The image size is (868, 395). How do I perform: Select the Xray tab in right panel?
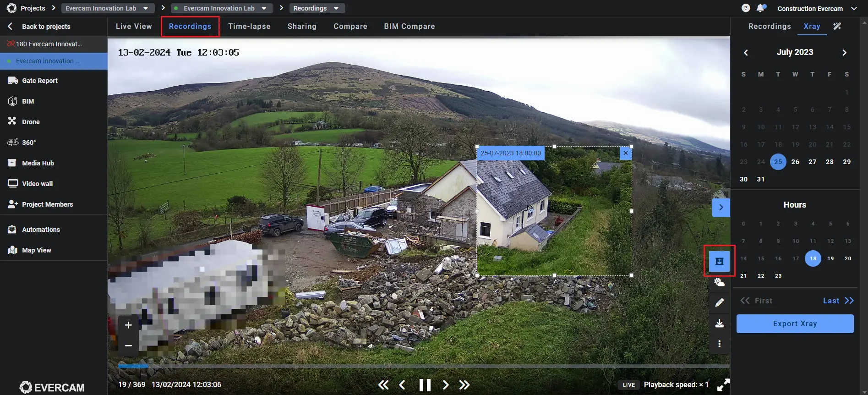pos(812,27)
